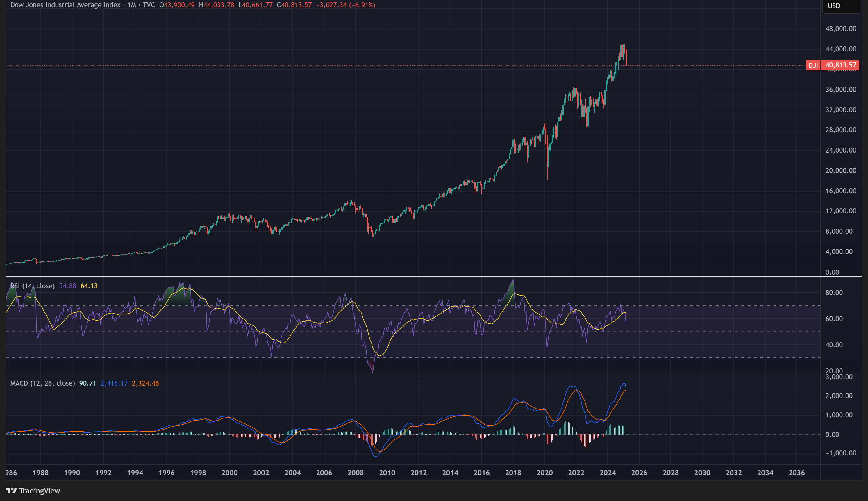Image resolution: width=868 pixels, height=501 pixels.
Task: Click the 24,000.00 price axis label
Action: (x=840, y=150)
